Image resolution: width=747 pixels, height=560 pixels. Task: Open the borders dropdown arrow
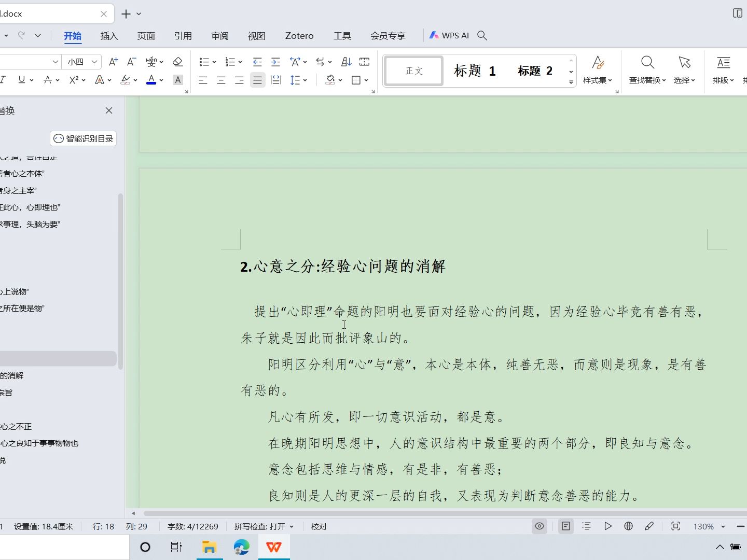366,80
